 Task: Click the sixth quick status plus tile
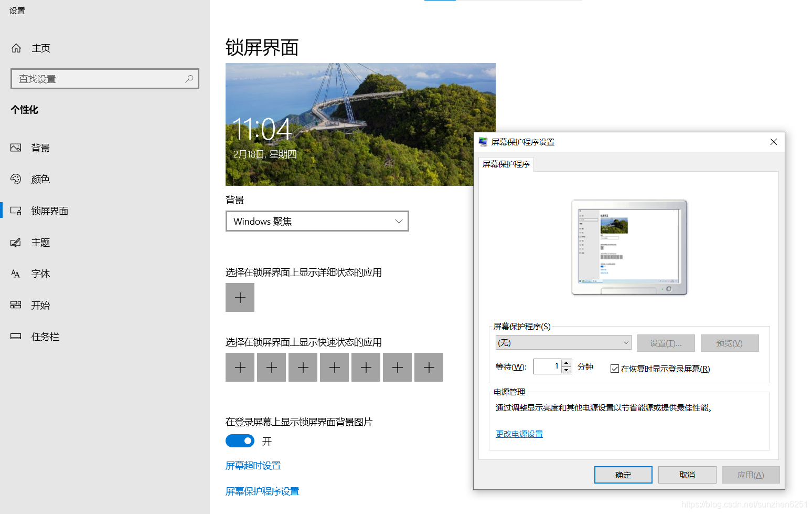(397, 368)
